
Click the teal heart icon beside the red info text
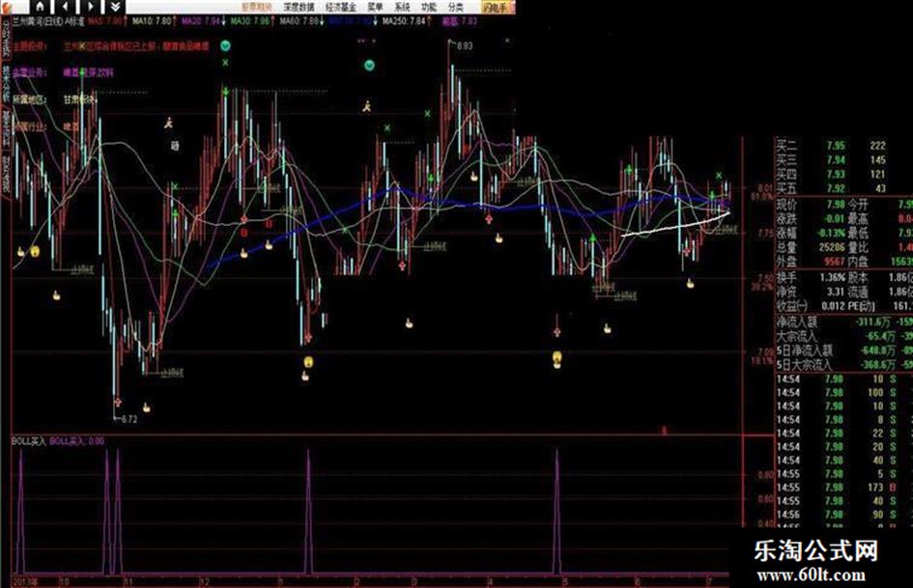click(225, 45)
